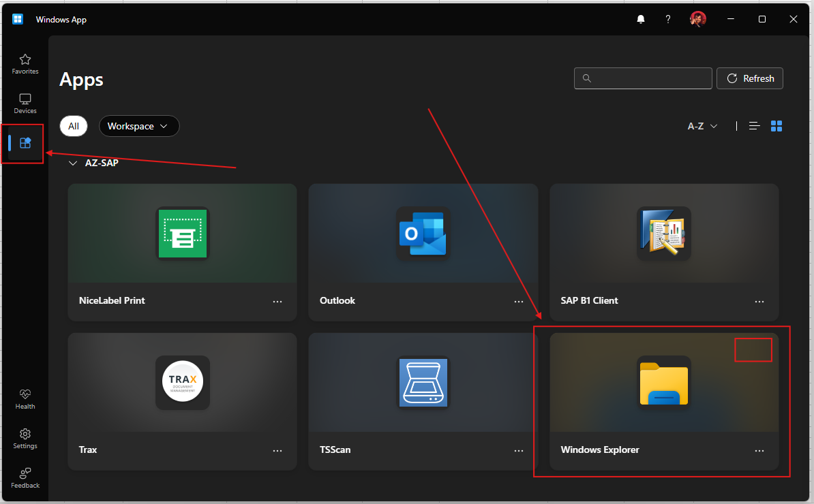Switch to grid view layout
Viewport: 814px width, 504px height.
pos(777,126)
